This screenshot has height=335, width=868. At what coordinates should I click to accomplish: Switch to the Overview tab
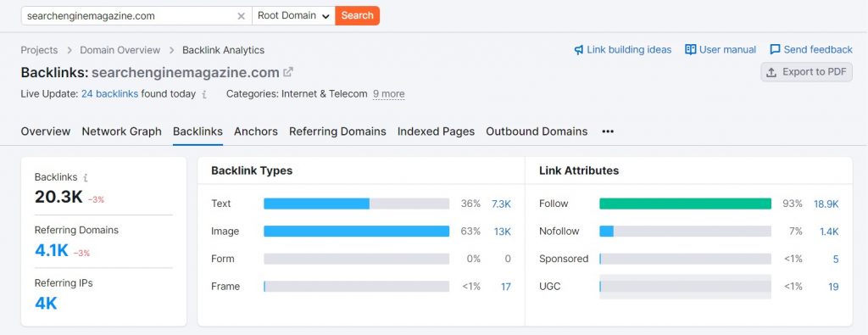click(x=46, y=131)
